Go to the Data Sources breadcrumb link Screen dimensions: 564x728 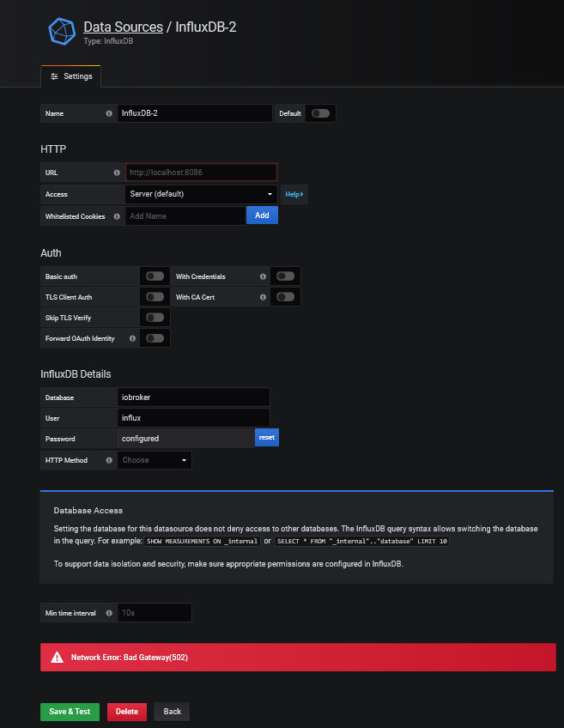[x=123, y=27]
